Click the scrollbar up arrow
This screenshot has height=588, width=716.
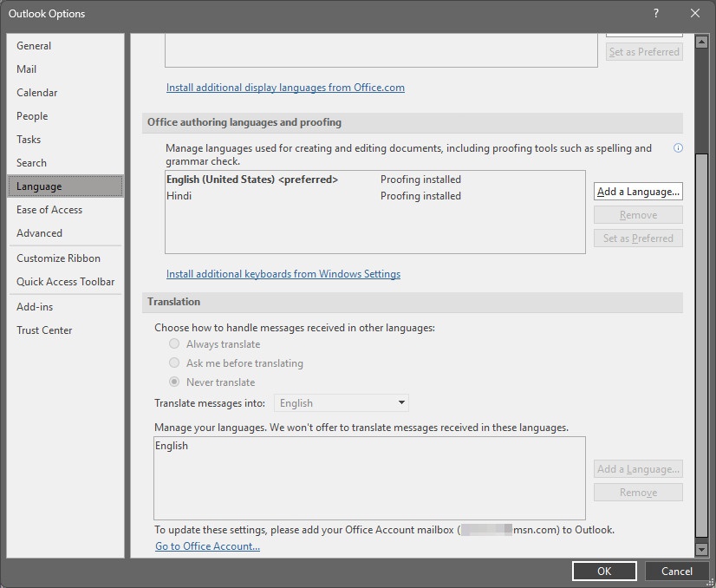coord(701,42)
